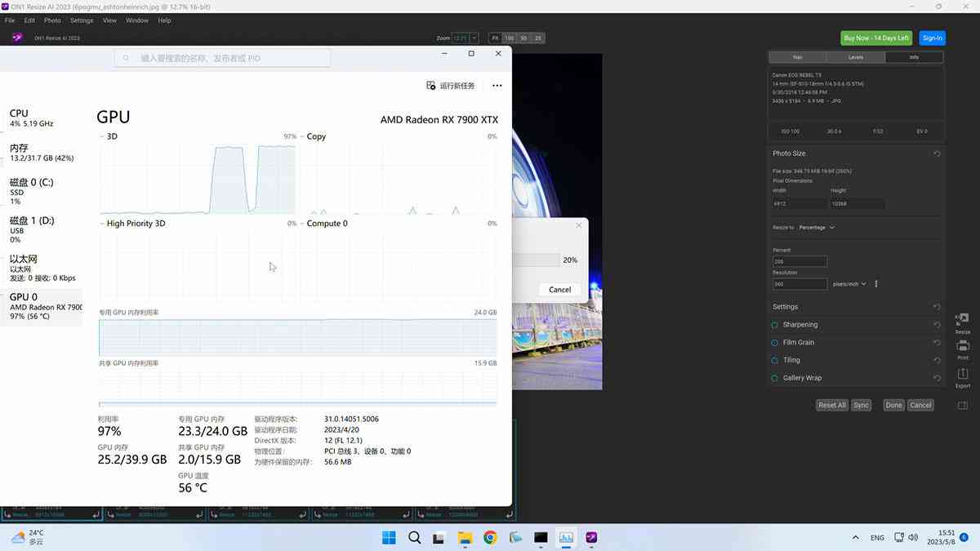The width and height of the screenshot is (980, 551).
Task: Open the Export module icon
Action: point(963,375)
